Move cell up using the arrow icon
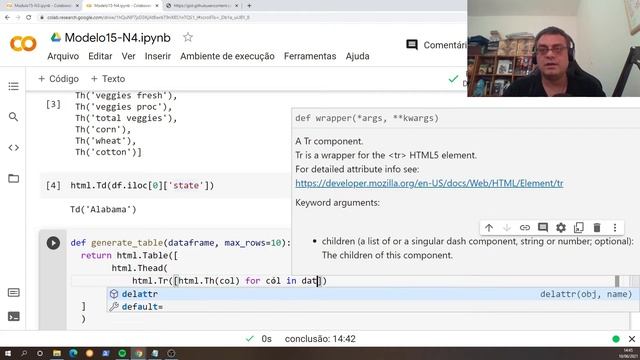Image resolution: width=640 pixels, height=360 pixels. [489, 228]
